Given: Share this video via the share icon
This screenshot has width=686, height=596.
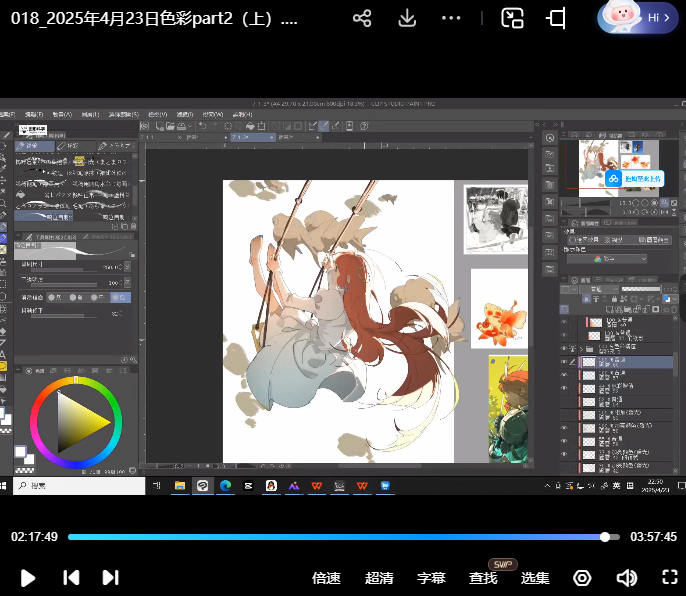Looking at the screenshot, I should [362, 19].
